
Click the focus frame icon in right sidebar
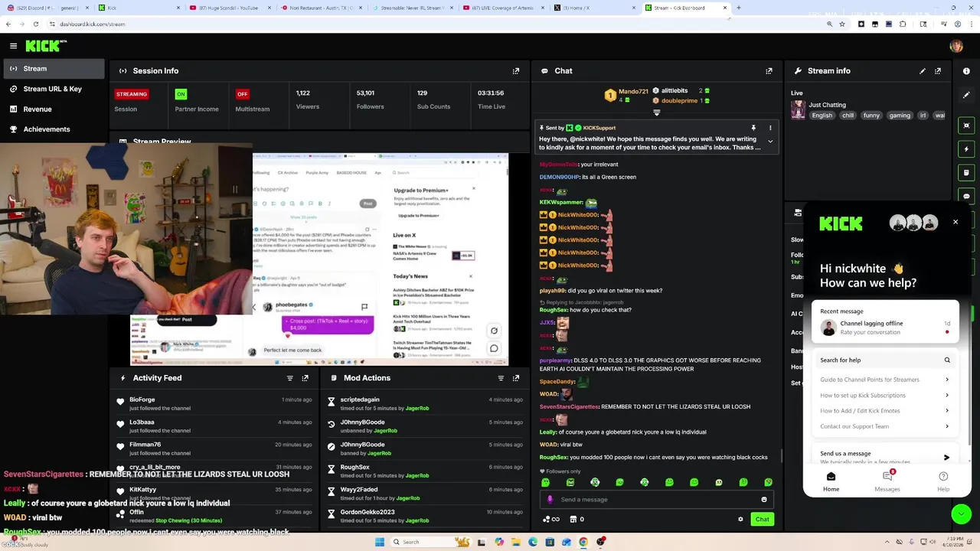(x=966, y=126)
